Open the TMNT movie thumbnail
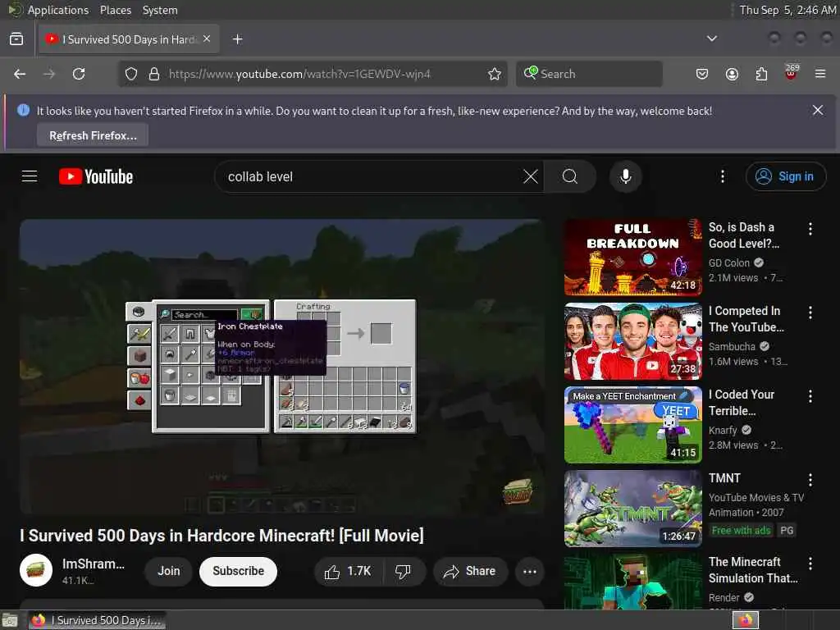Image resolution: width=840 pixels, height=630 pixels. tap(633, 508)
